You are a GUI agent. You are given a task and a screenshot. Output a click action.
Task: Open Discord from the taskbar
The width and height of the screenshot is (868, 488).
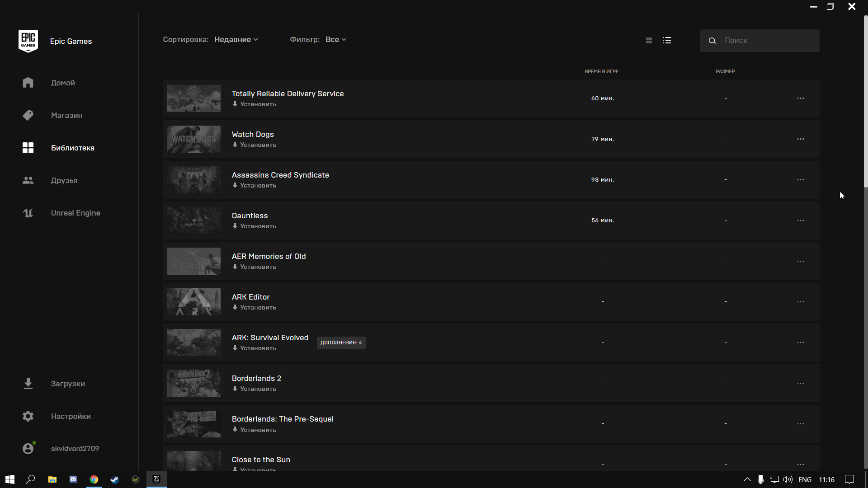point(73,479)
